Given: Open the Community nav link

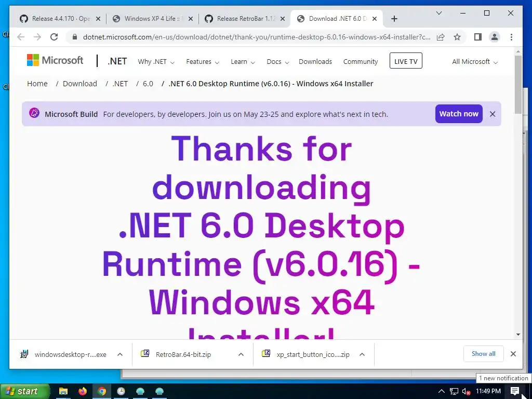Looking at the screenshot, I should pyautogui.click(x=361, y=62).
